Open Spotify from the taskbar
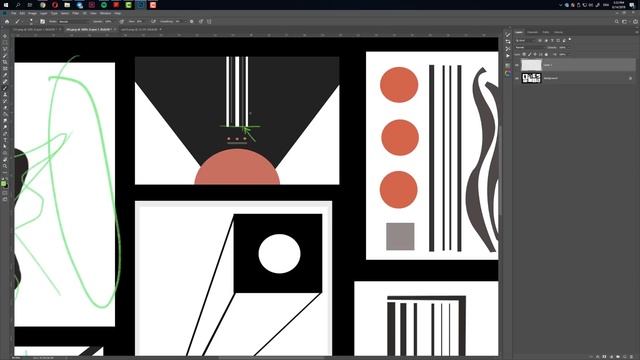The height and width of the screenshot is (360, 640). 104,5
